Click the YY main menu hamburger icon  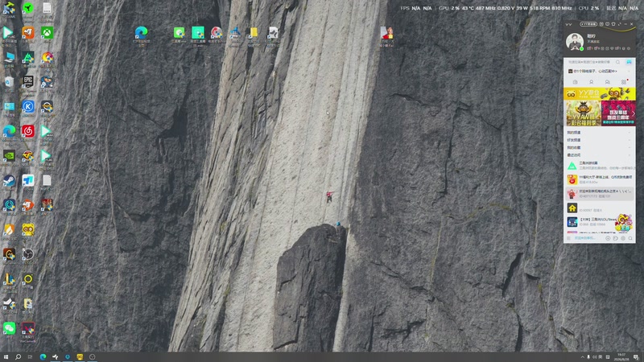tap(569, 238)
